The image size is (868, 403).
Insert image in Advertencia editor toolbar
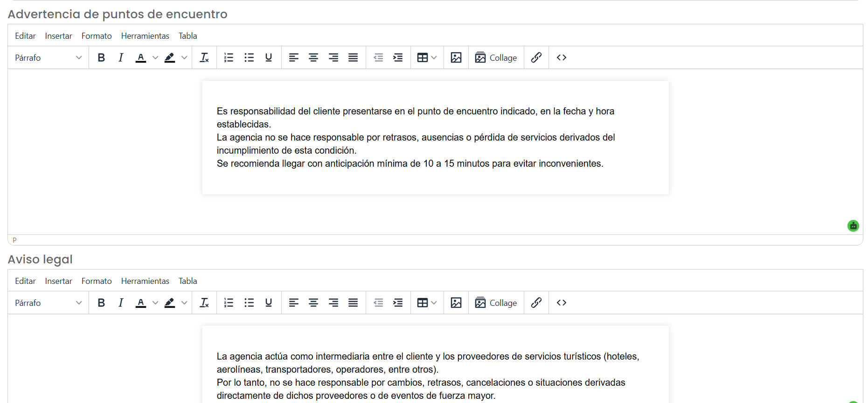[456, 57]
